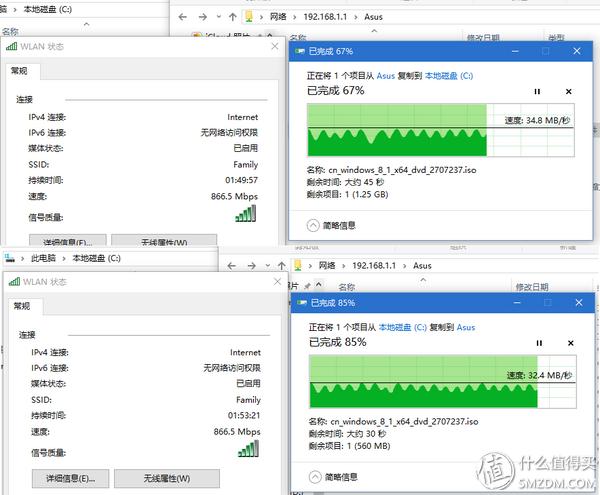Image resolution: width=600 pixels, height=495 pixels.
Task: Open recent locations dropdown in upper Explorer
Action: [218, 17]
